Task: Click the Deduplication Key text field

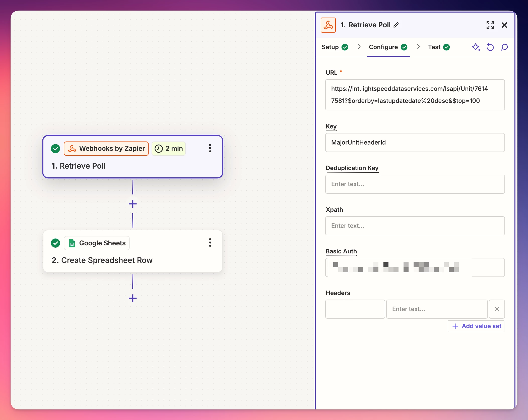Action: tap(415, 184)
